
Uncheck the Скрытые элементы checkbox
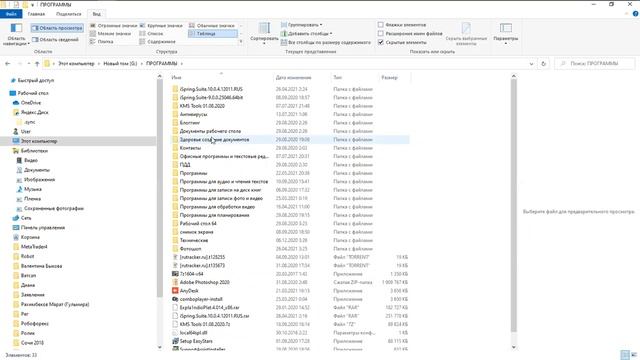381,42
